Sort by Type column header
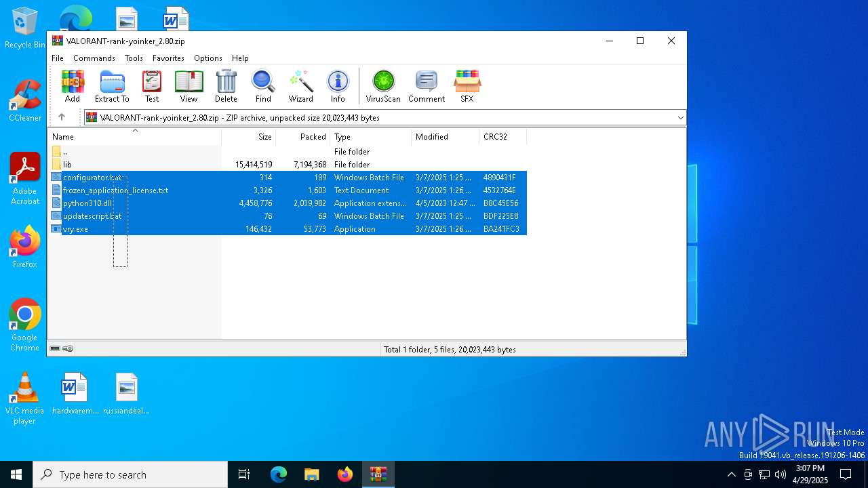 (371, 137)
